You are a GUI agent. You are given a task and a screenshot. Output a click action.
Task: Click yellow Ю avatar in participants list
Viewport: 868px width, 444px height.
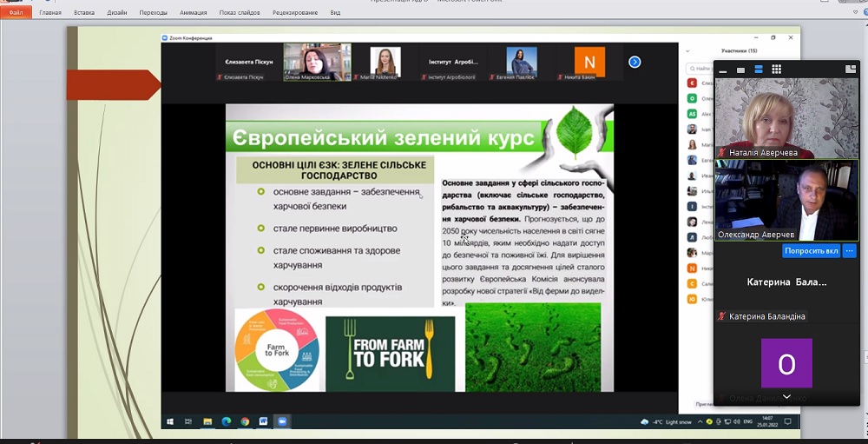[692, 299]
